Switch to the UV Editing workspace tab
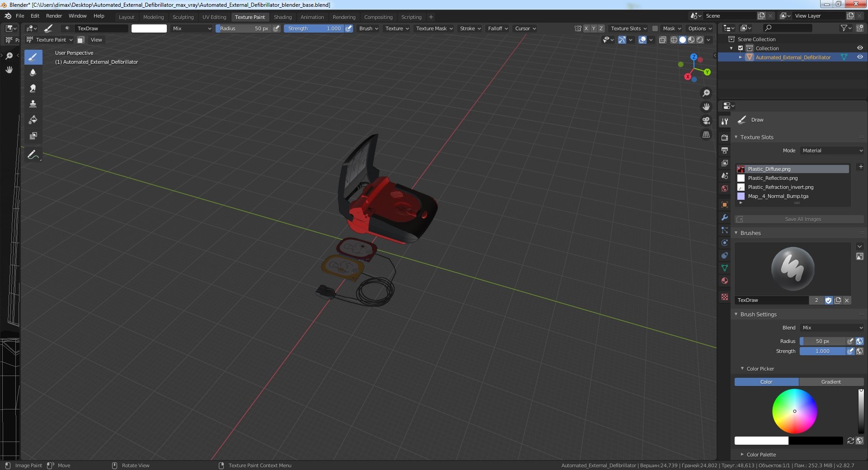 (x=214, y=17)
